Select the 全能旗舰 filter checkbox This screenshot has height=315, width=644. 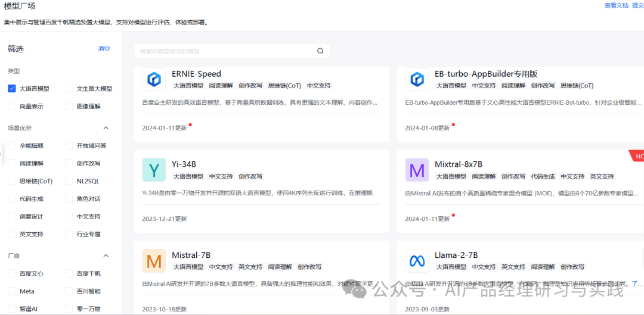12,146
